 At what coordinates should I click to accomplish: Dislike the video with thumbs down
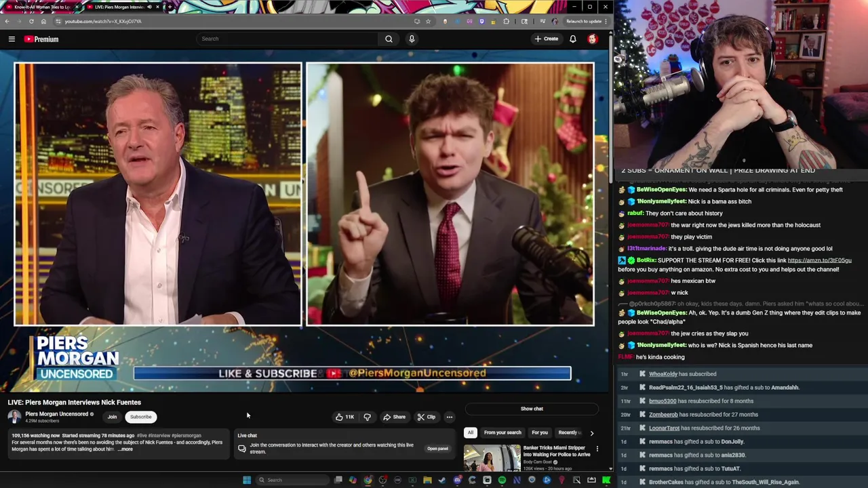coord(368,417)
